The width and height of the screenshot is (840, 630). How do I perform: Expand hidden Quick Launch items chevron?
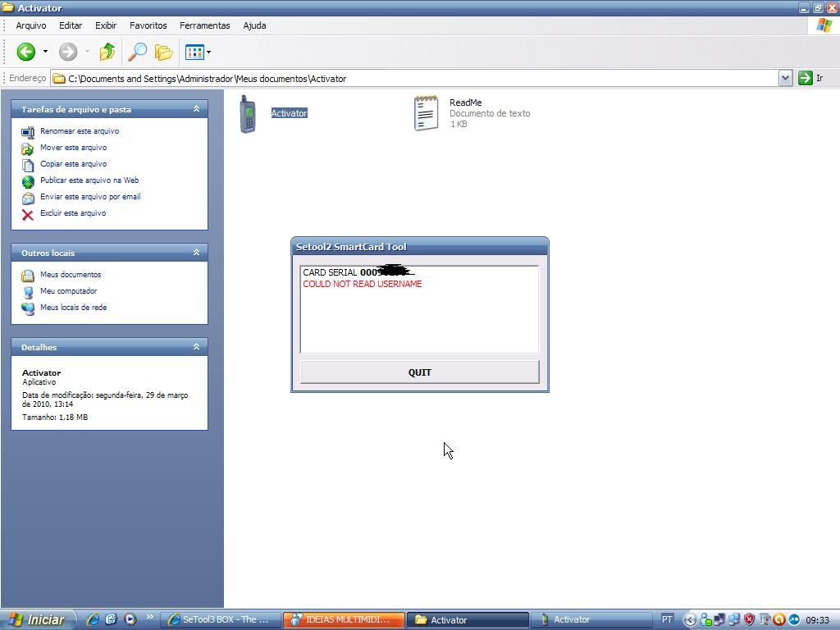[x=149, y=617]
